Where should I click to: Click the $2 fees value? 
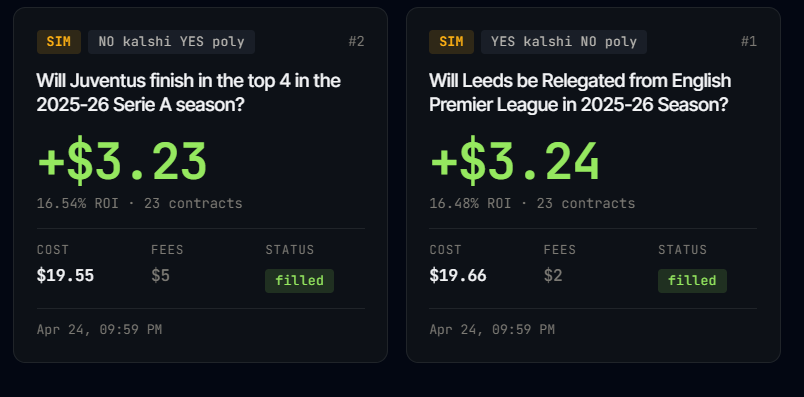tap(553, 276)
